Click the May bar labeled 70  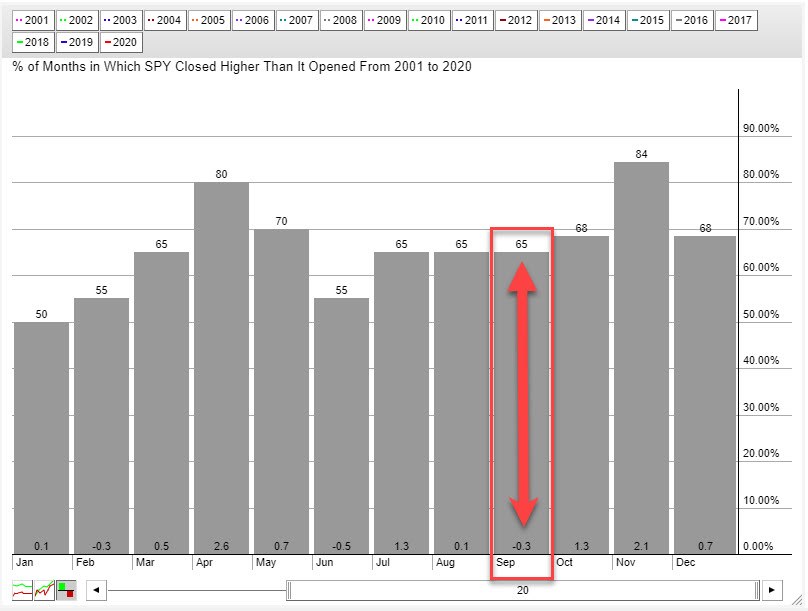point(281,392)
